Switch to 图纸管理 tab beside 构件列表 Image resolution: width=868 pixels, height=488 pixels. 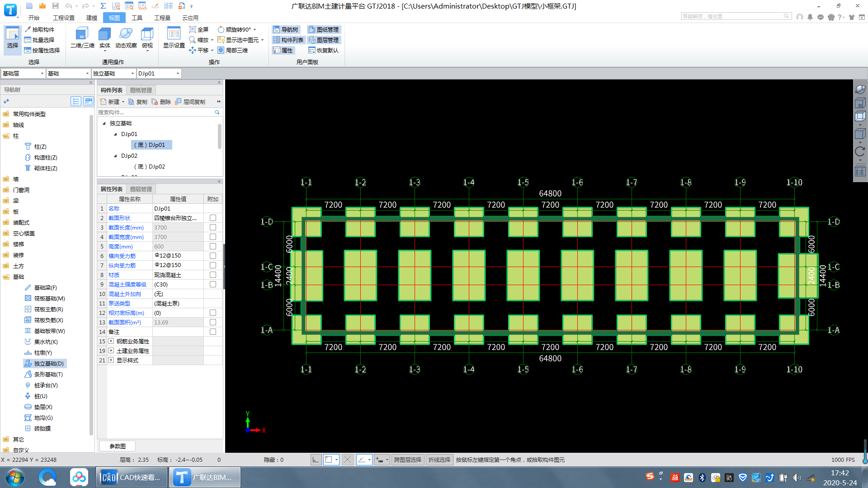141,90
